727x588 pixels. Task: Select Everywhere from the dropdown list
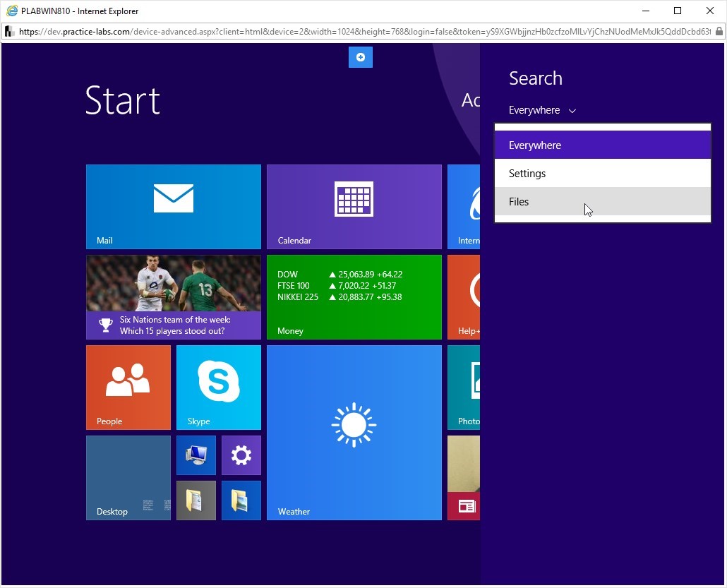click(603, 145)
